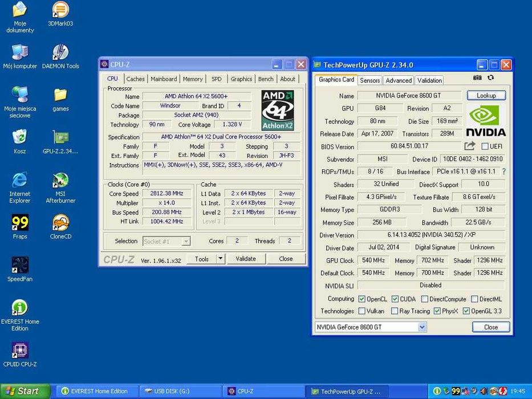Screen dimensions: 532x399
Task: Click the BIOS share export icon
Action: (x=470, y=146)
